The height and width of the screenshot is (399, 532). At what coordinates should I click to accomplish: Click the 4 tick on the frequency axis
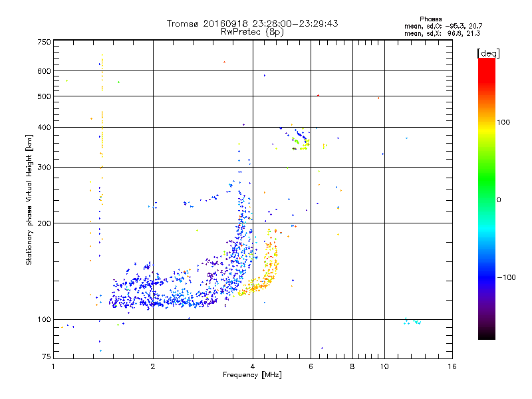[253, 366]
